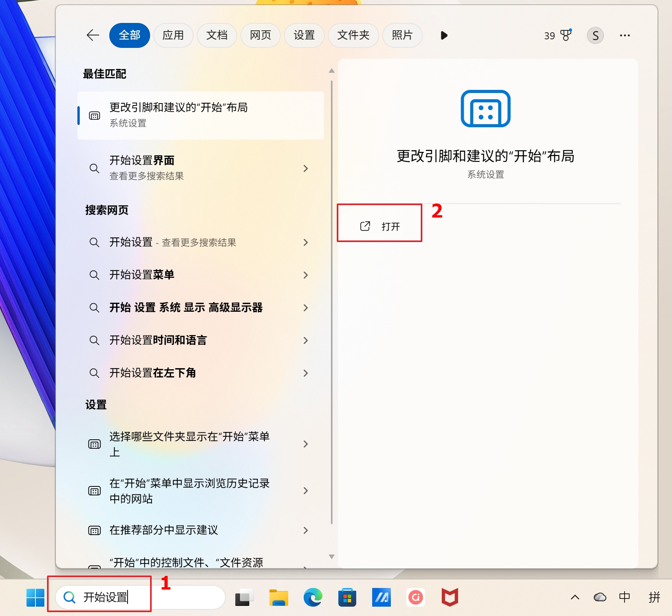Image resolution: width=672 pixels, height=616 pixels.
Task: Switch to the 应用 filter tab
Action: [173, 35]
